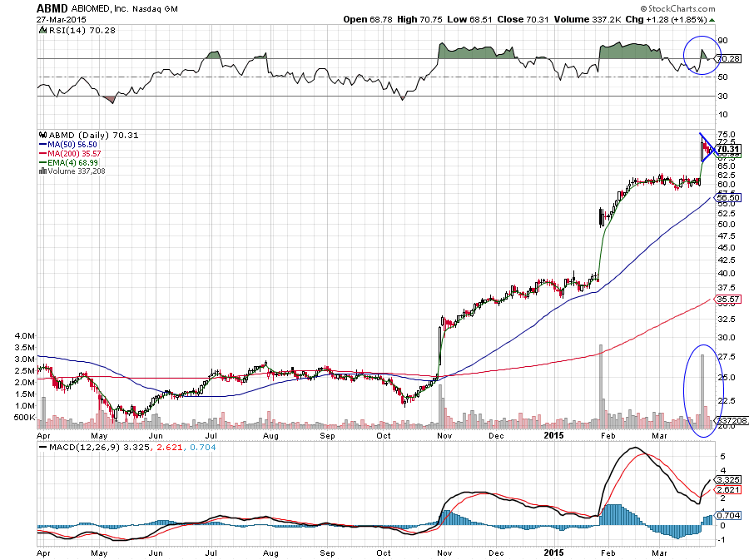
Task: Click the 'Open 68.78' value
Action: (368, 20)
